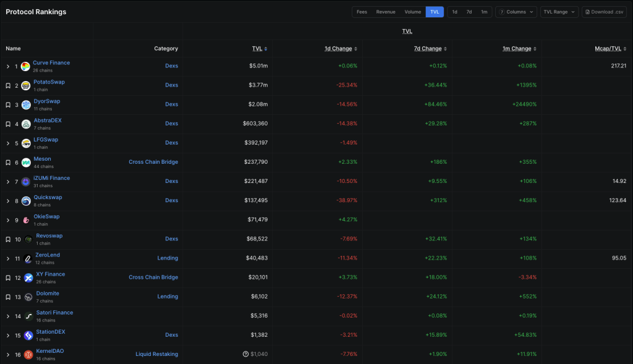Open the Quickswap protocol link
Image resolution: width=633 pixels, height=364 pixels.
(48, 197)
